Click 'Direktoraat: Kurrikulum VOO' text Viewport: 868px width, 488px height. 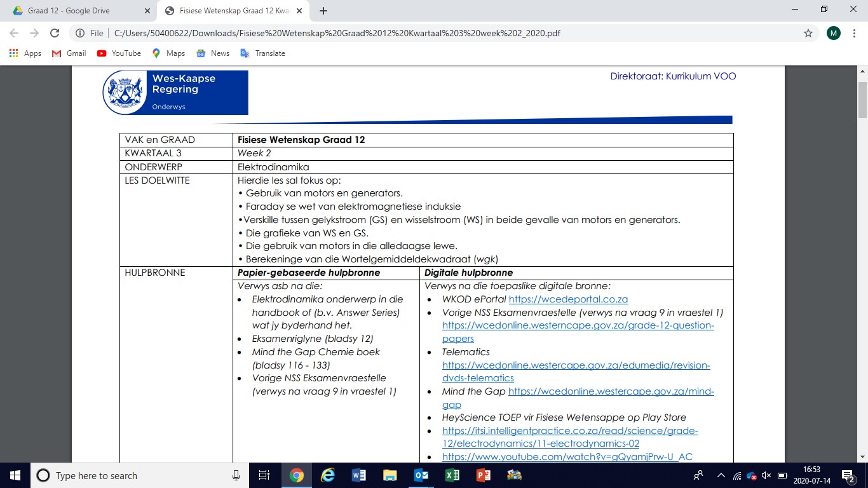673,76
